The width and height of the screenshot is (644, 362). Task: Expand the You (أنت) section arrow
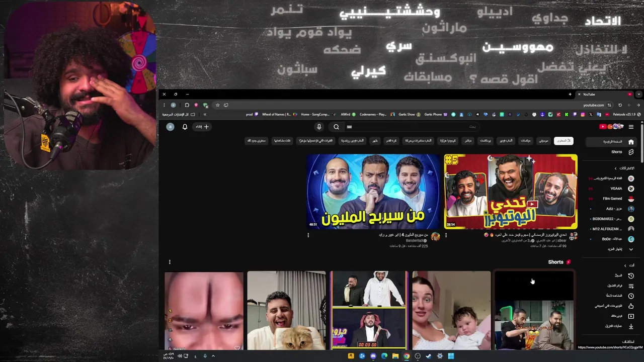point(625,265)
